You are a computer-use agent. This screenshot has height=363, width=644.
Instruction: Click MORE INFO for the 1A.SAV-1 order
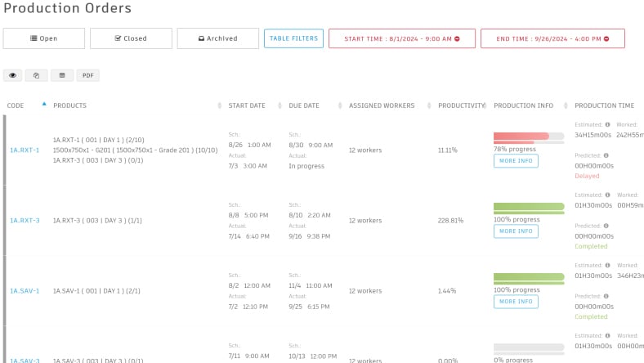click(x=516, y=302)
